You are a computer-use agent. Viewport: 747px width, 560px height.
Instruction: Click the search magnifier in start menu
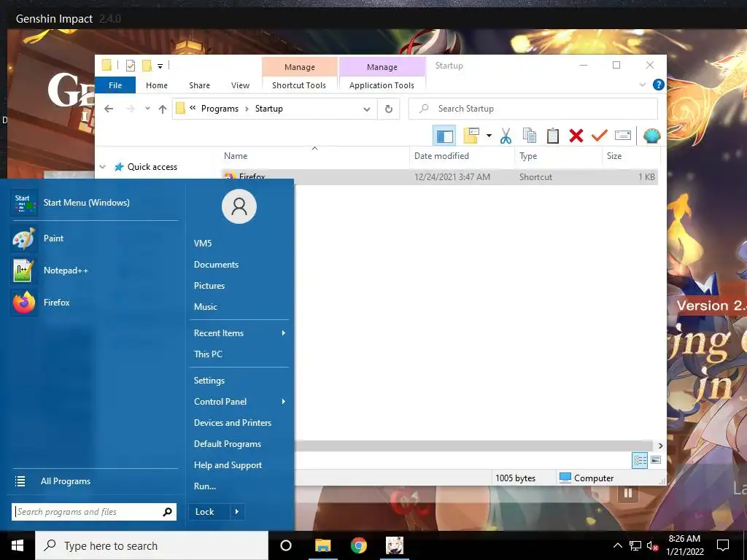click(167, 512)
